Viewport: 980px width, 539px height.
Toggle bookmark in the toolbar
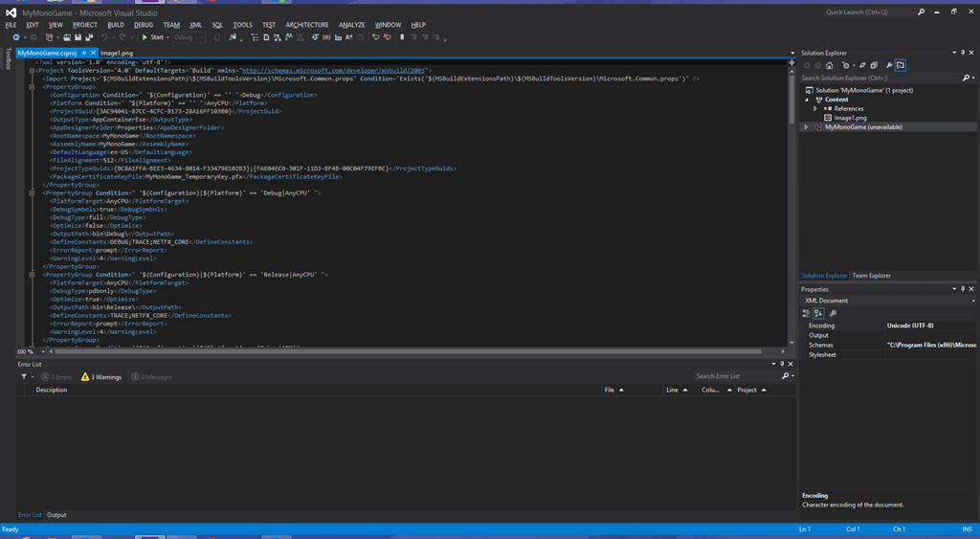[x=402, y=37]
